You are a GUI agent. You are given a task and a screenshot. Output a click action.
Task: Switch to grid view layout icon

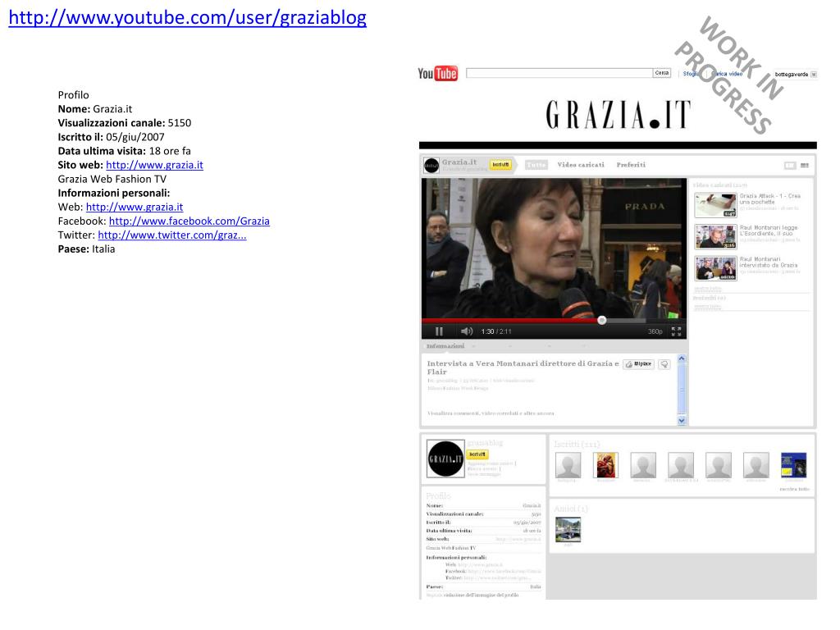click(805, 166)
